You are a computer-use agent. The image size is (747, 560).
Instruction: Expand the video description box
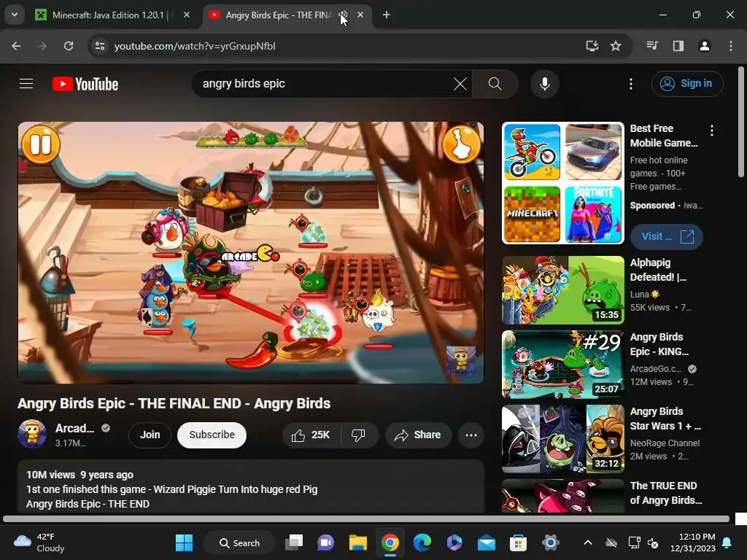(251, 486)
